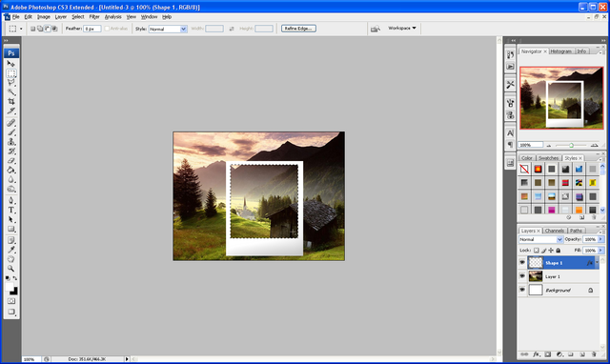
Task: Open the layer blend mode dropdown
Action: pos(540,239)
